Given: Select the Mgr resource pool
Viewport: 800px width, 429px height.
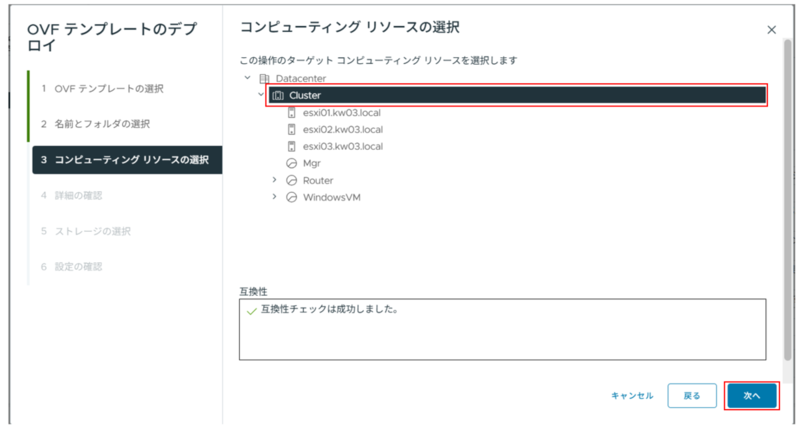Looking at the screenshot, I should (x=312, y=163).
